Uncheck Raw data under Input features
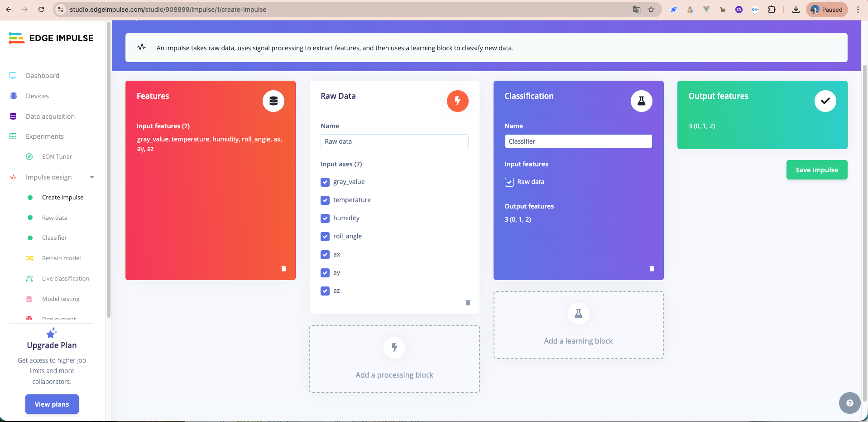868x422 pixels. tap(509, 182)
